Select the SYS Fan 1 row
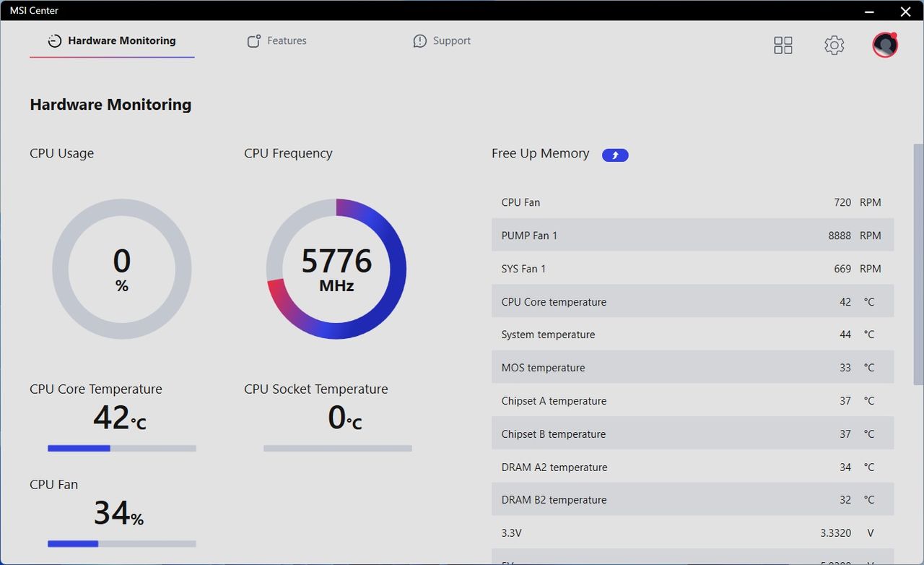Viewport: 924px width, 565px height. coord(693,269)
